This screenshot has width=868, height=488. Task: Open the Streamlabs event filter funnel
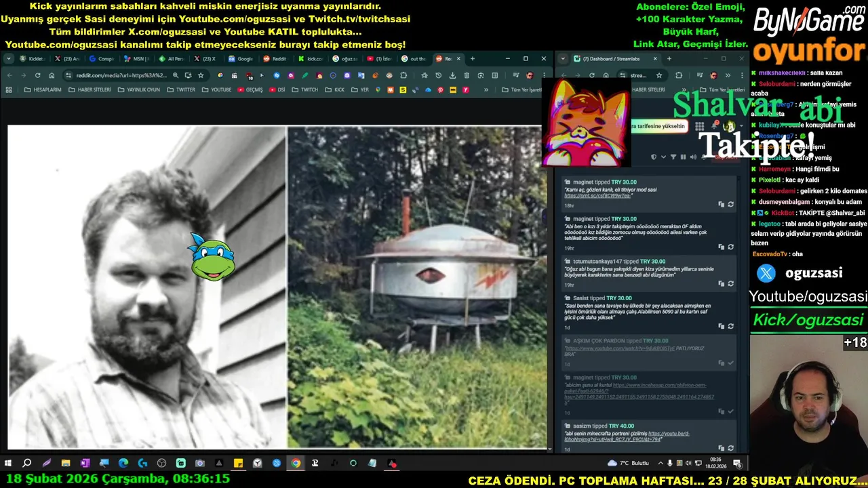(673, 157)
